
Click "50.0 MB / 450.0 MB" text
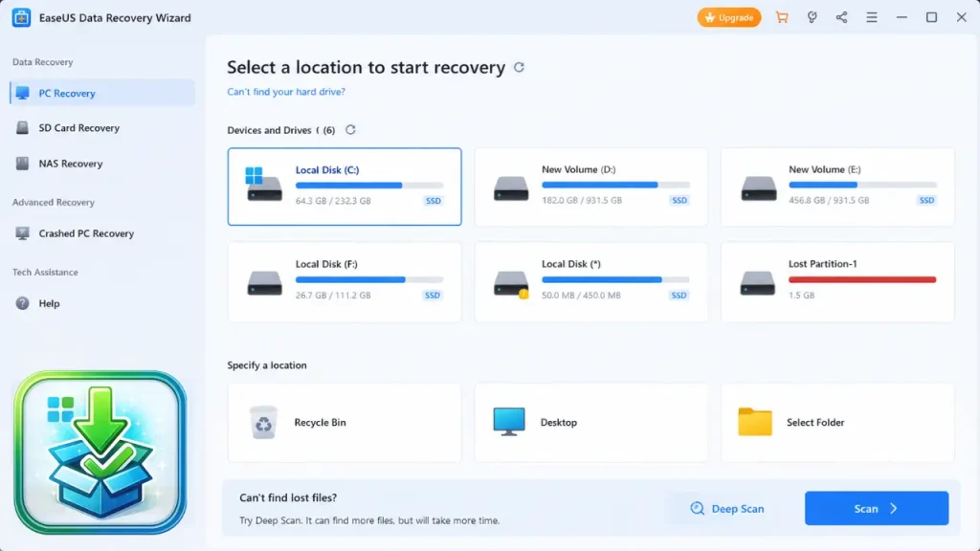[x=581, y=295]
